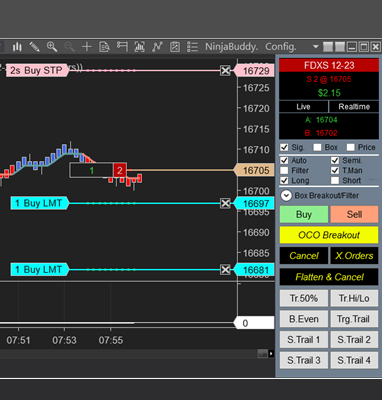Open the data box document icon
Image resolution: width=382 pixels, height=400 pixels.
point(104,47)
